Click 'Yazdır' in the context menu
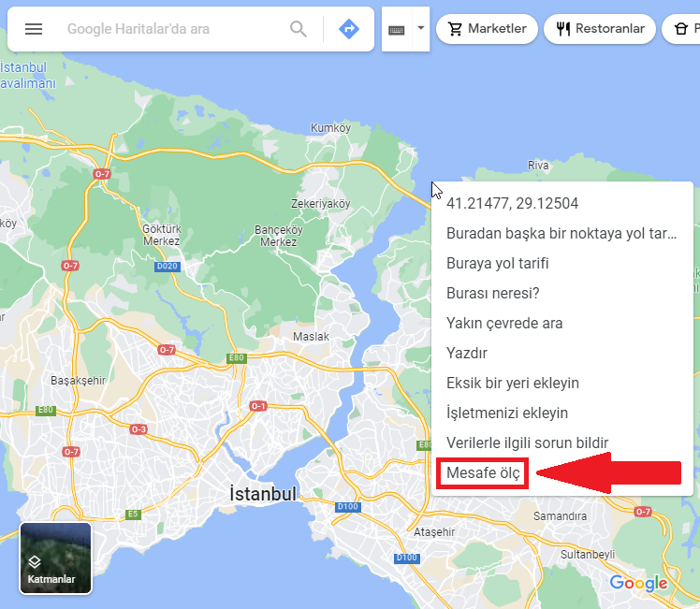This screenshot has width=700, height=609. tap(561, 353)
